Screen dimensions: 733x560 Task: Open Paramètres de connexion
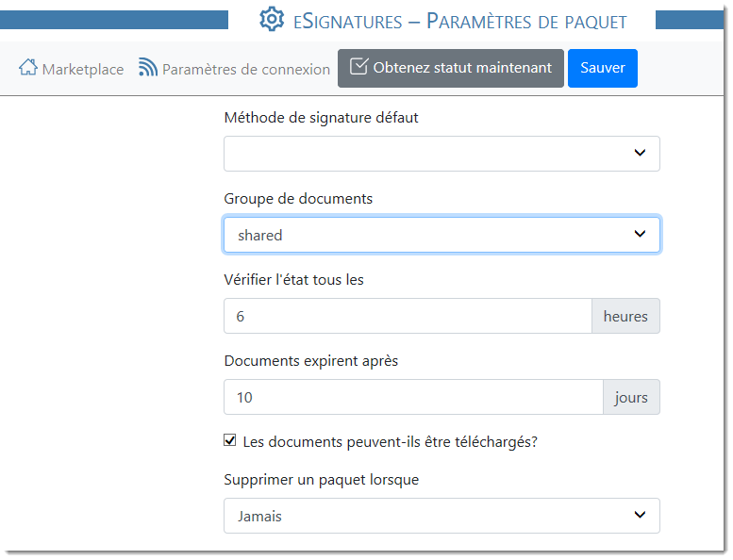pyautogui.click(x=245, y=69)
